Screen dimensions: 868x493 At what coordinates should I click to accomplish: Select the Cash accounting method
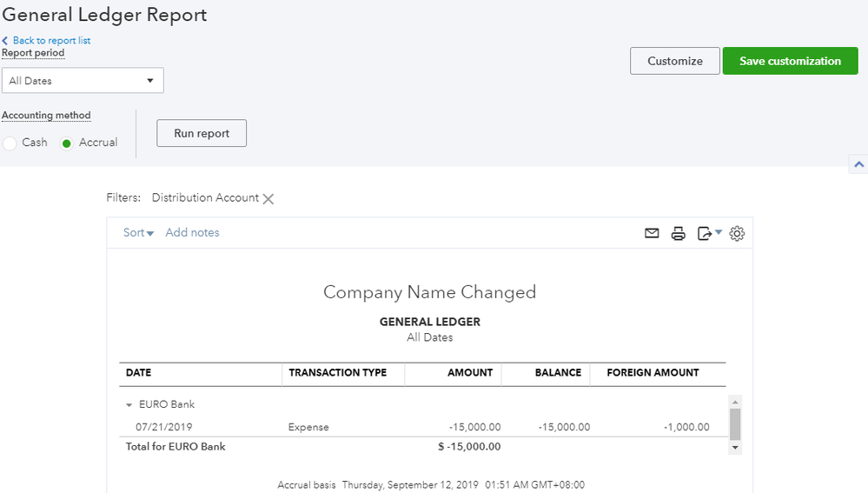(10, 143)
